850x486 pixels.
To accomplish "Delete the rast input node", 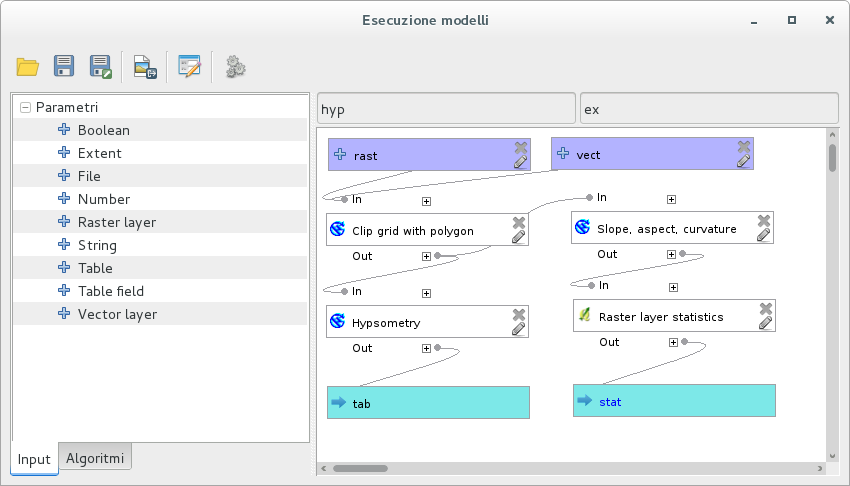I will (520, 147).
